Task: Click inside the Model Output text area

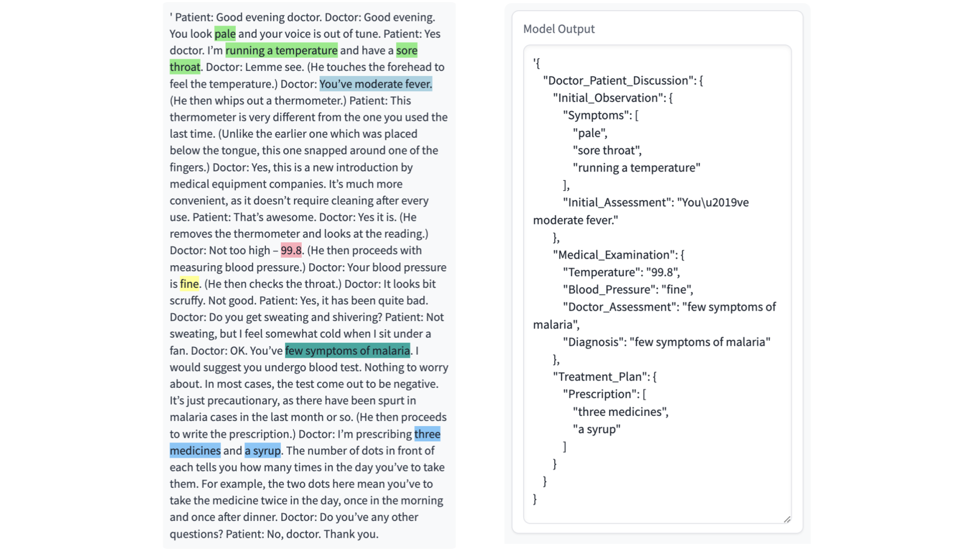Action: click(657, 284)
